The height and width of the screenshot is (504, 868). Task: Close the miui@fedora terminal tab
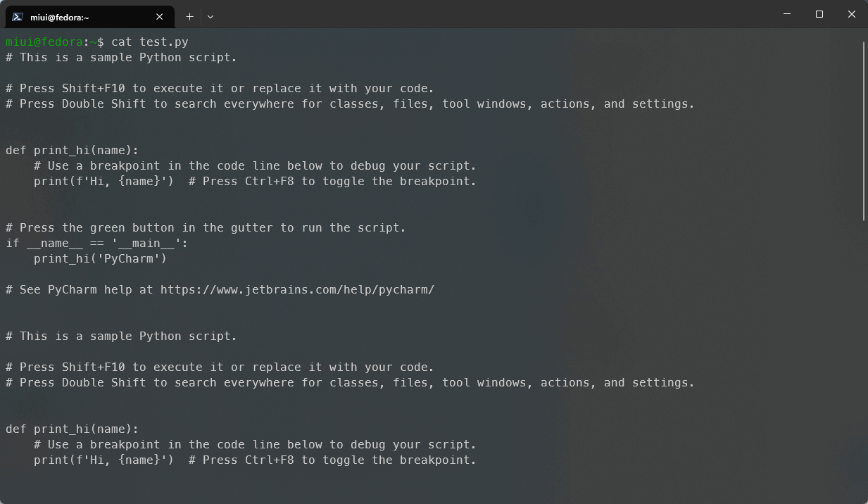pyautogui.click(x=160, y=17)
